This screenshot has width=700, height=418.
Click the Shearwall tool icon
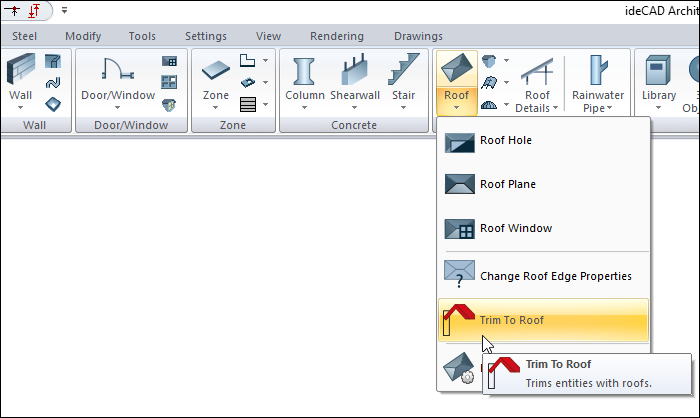355,70
